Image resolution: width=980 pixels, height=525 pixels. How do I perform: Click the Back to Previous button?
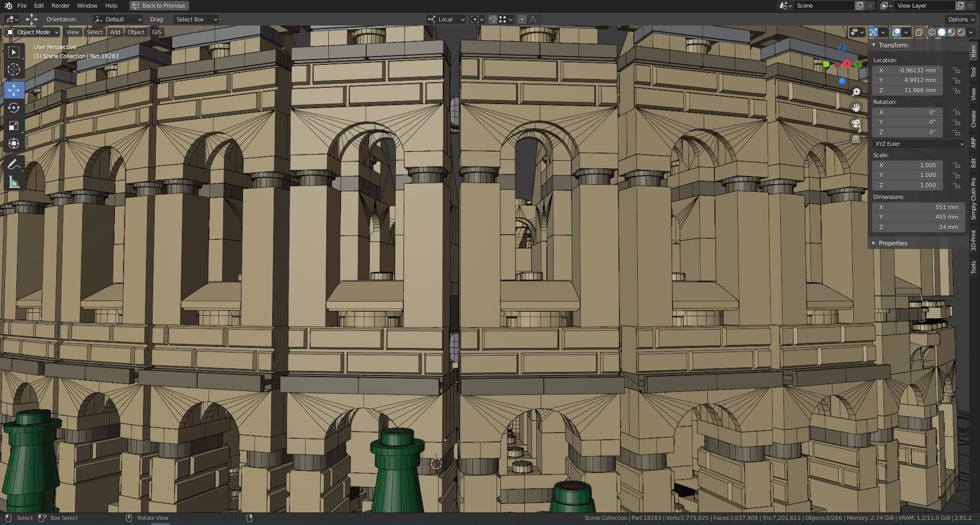click(159, 6)
